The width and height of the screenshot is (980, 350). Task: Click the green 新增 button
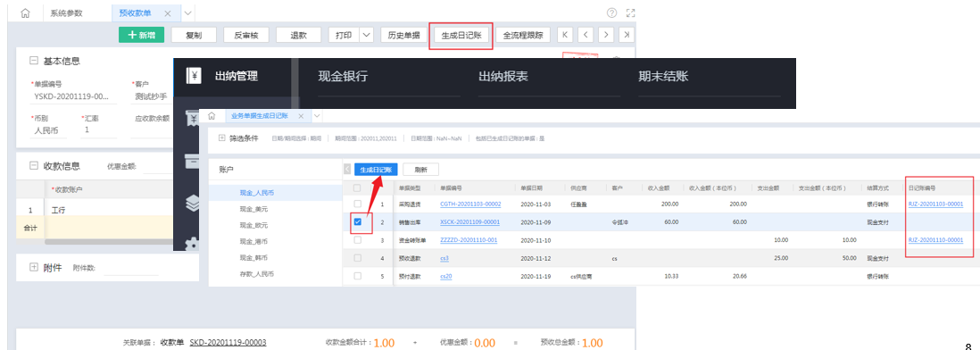pyautogui.click(x=142, y=35)
